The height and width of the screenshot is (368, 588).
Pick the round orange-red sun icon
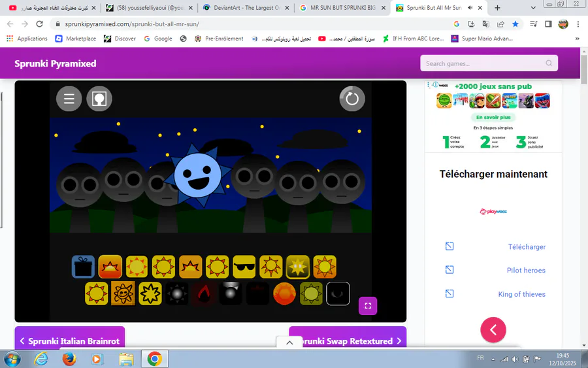pos(284,293)
